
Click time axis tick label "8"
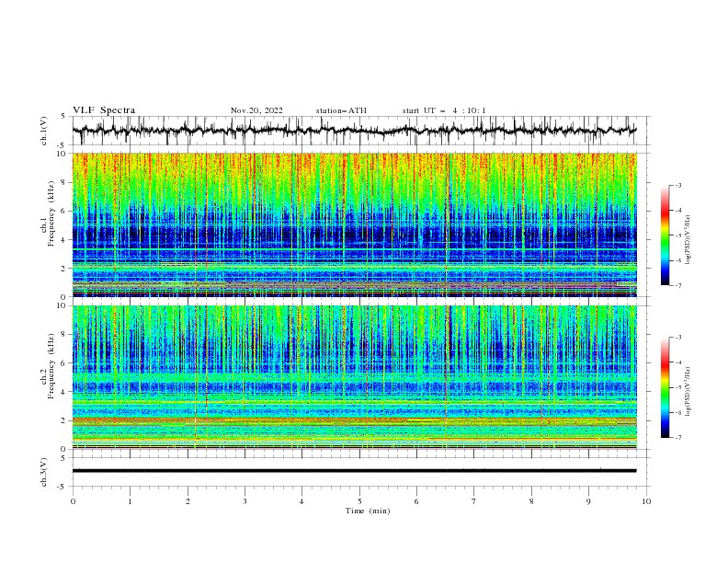[531, 501]
